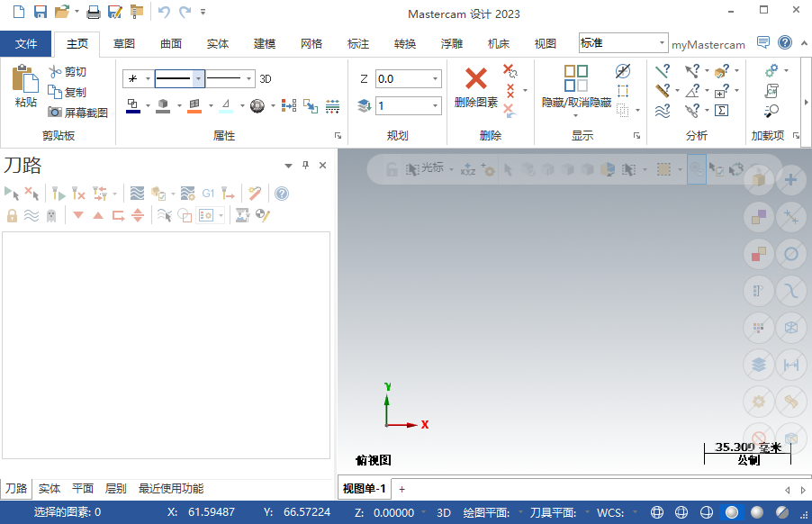Open the 曲面 ribbon tab
Screen dimensions: 812x524
(171, 43)
